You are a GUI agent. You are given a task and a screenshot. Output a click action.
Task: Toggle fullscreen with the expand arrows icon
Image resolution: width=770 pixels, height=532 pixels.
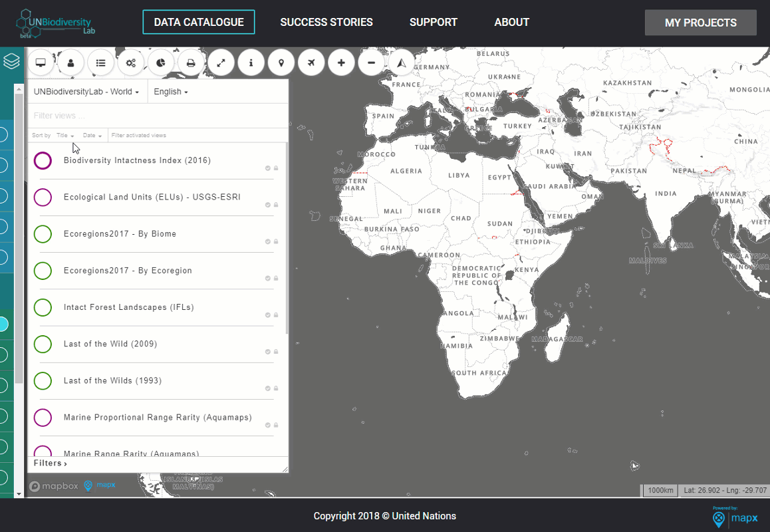221,63
